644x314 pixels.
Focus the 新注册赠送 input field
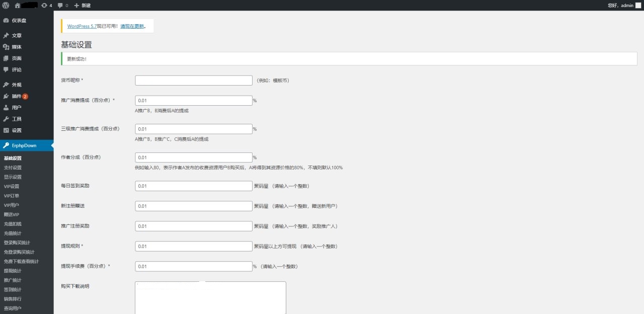tap(194, 206)
